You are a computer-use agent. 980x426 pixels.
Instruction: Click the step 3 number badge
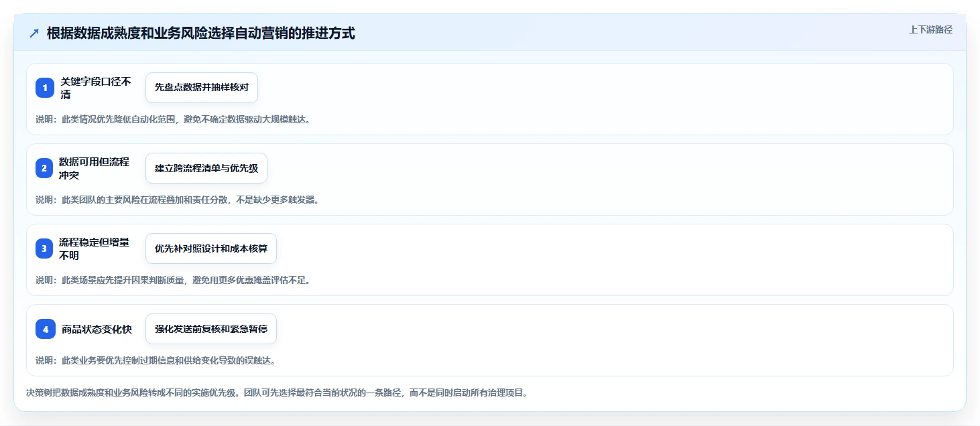pos(45,248)
